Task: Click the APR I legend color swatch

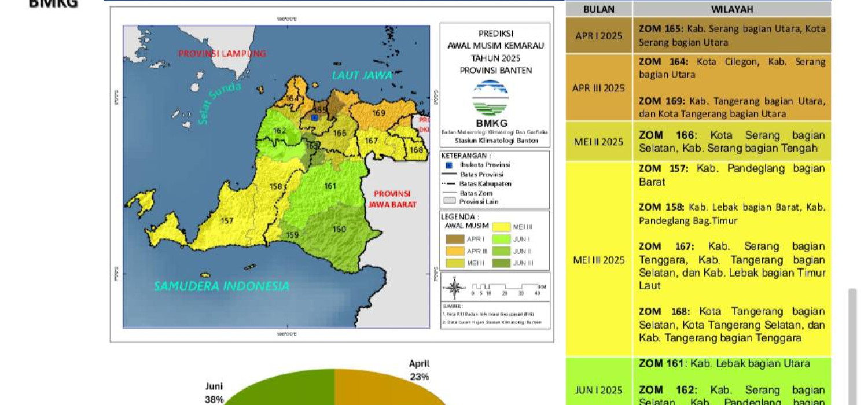Action: [x=454, y=238]
